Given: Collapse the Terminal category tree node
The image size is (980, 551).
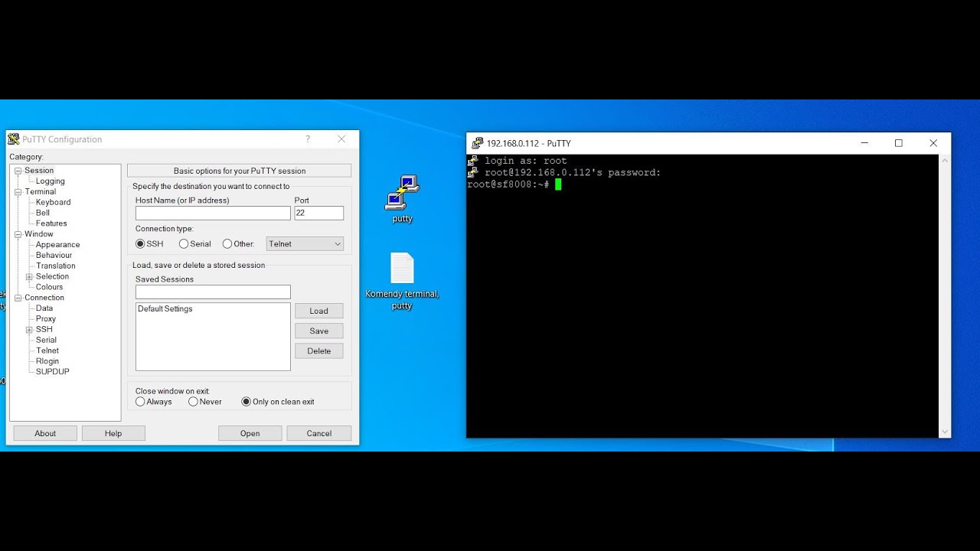Looking at the screenshot, I should click(x=18, y=192).
